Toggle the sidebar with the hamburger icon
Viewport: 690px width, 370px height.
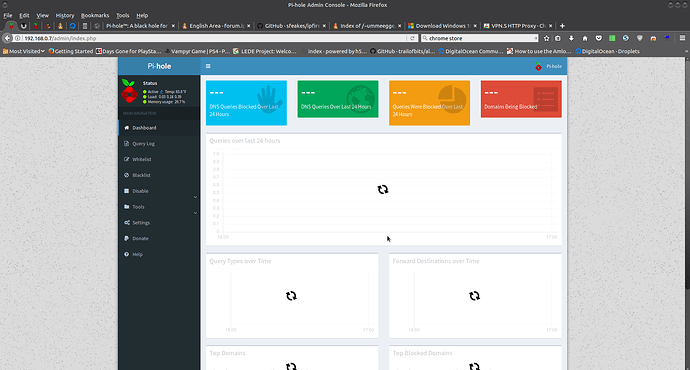[208, 66]
